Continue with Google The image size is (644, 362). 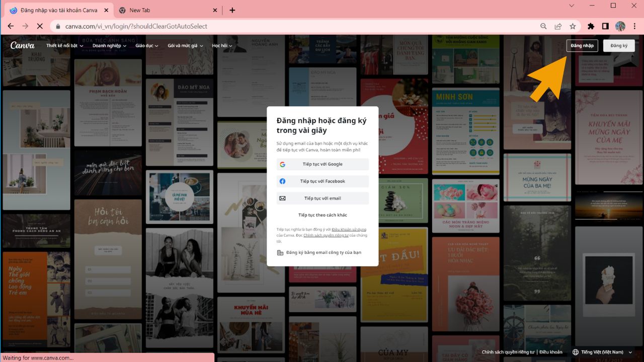click(323, 164)
